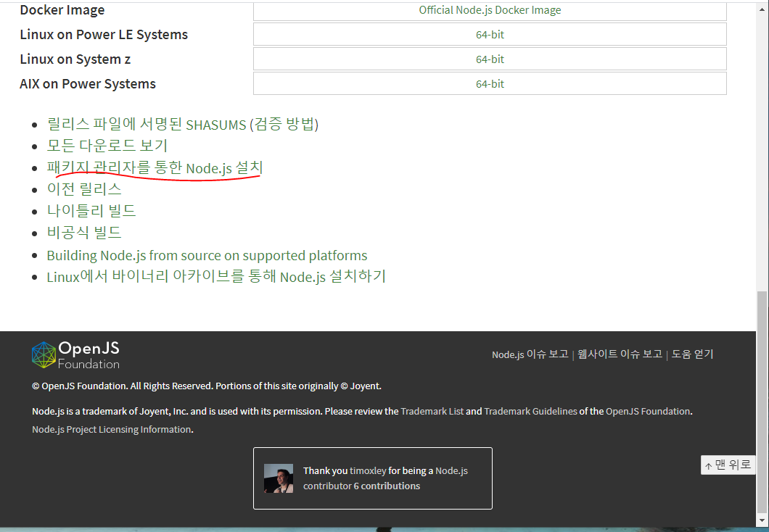Open Building Node.js from source link
Viewport: 769px width, 532px height.
click(207, 256)
